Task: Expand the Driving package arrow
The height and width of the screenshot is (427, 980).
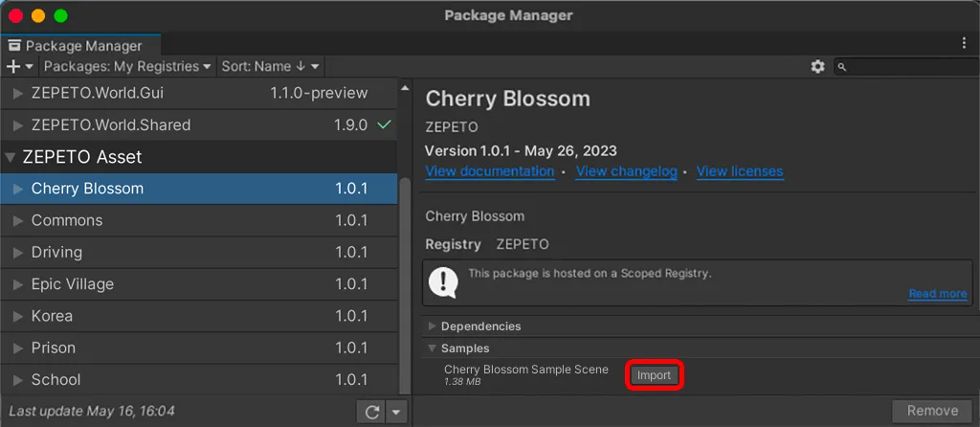Action: pyautogui.click(x=18, y=253)
